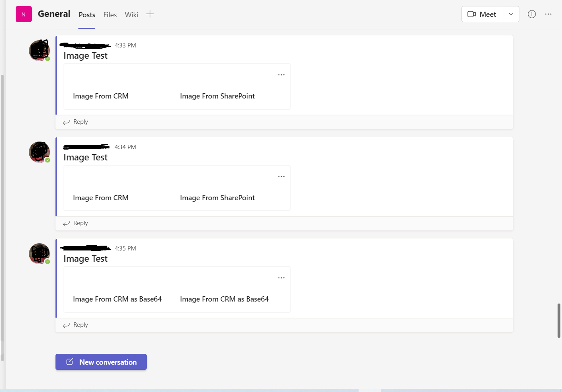The image size is (562, 392).
Task: Open more options on the 4:35 PM message
Action: coord(281,277)
